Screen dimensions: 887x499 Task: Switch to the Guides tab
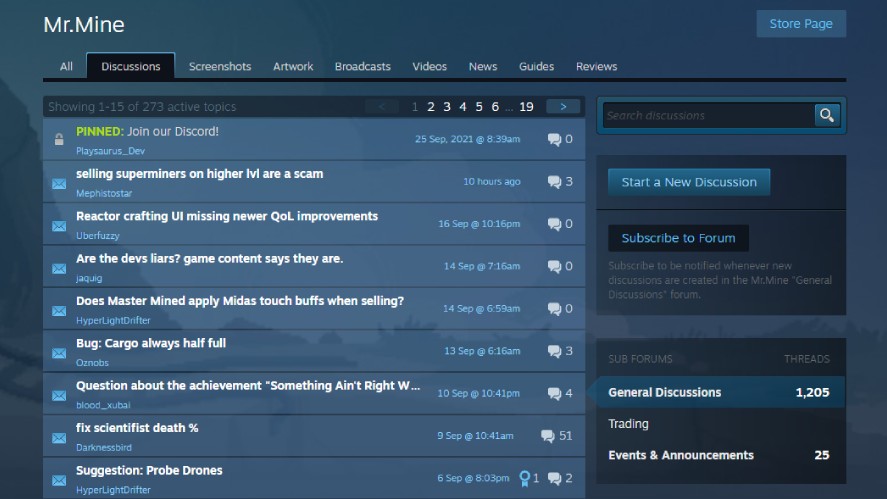pos(536,66)
